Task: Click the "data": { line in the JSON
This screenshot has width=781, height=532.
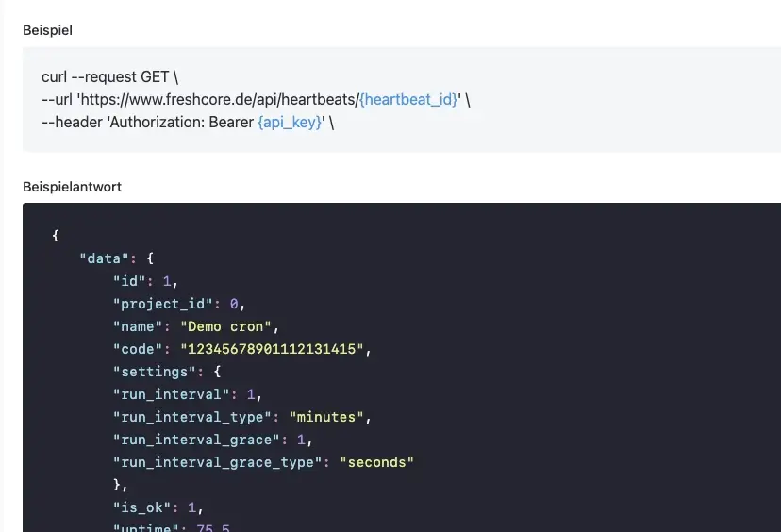Action: (x=117, y=258)
